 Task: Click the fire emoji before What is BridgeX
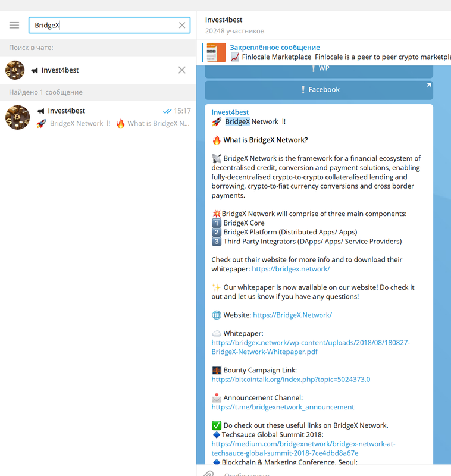pos(217,140)
